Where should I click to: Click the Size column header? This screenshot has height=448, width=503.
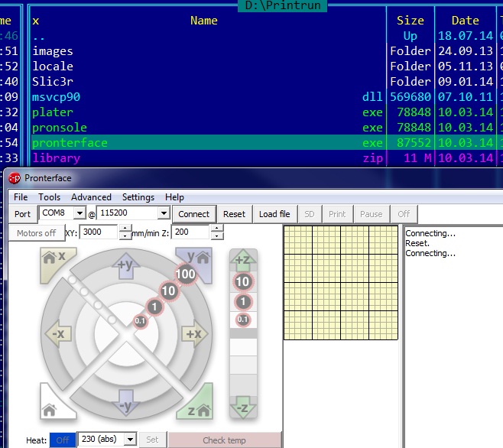411,21
